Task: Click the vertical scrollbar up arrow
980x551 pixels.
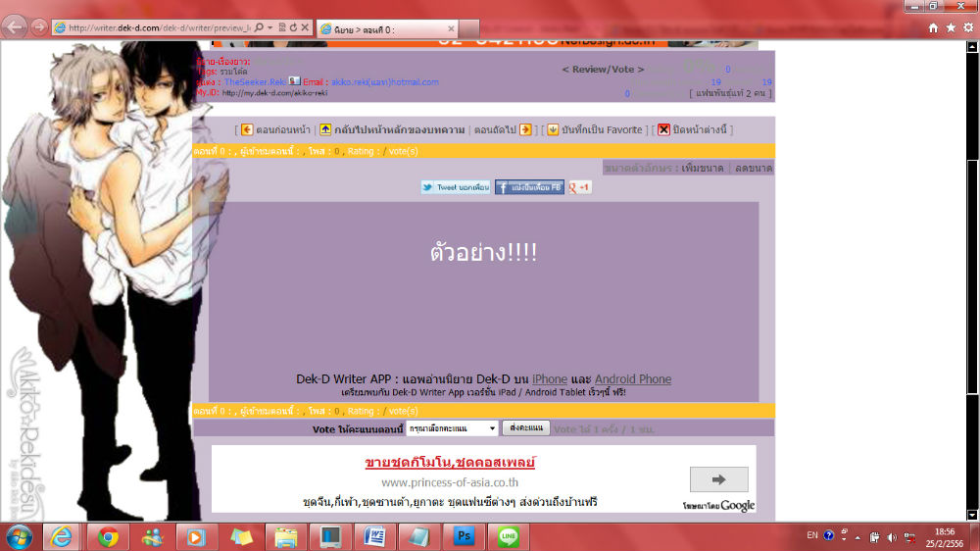Action: pos(972,47)
